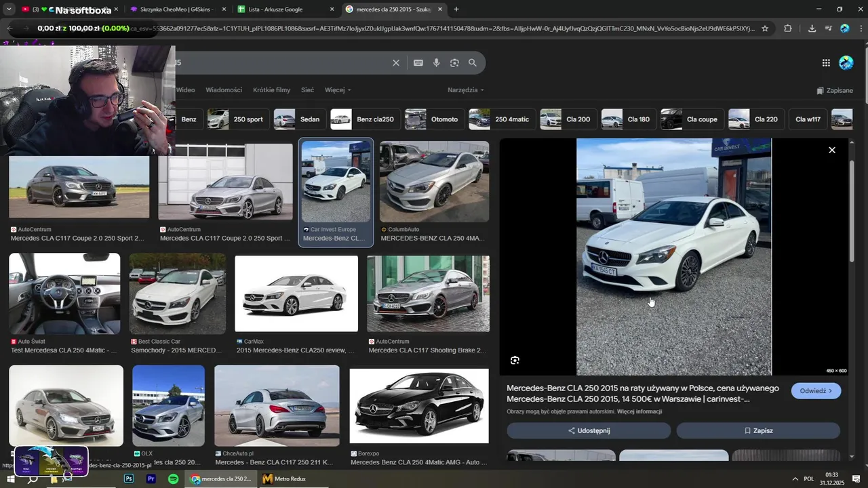The width and height of the screenshot is (868, 488).
Task: Open Spotify from the taskbar
Action: 174,479
